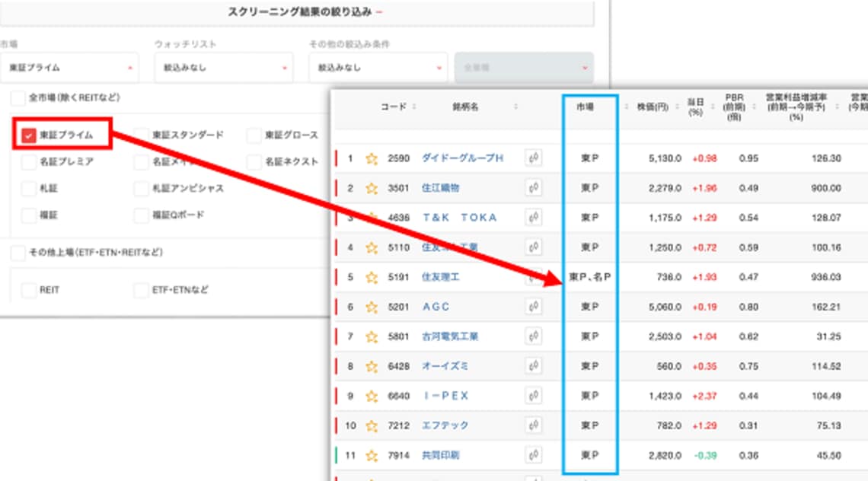Sort by 株価(円) column arrows
This screenshot has width=868, height=481.
(x=676, y=107)
